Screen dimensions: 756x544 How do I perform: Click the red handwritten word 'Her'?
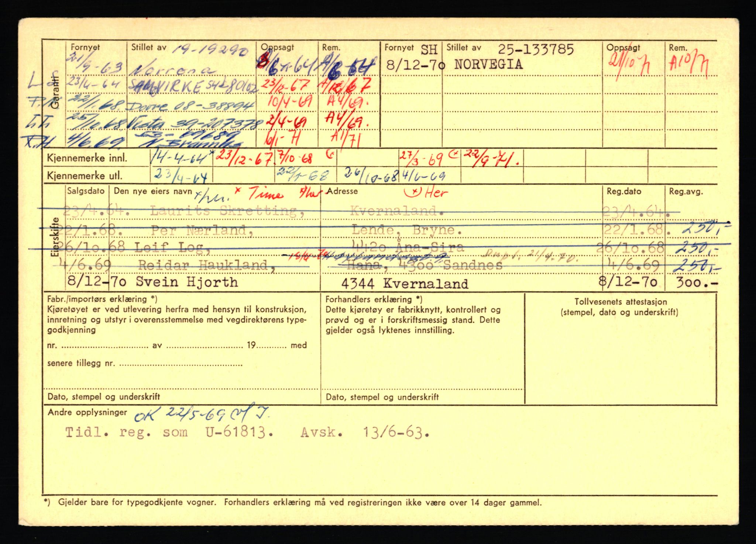pos(436,192)
